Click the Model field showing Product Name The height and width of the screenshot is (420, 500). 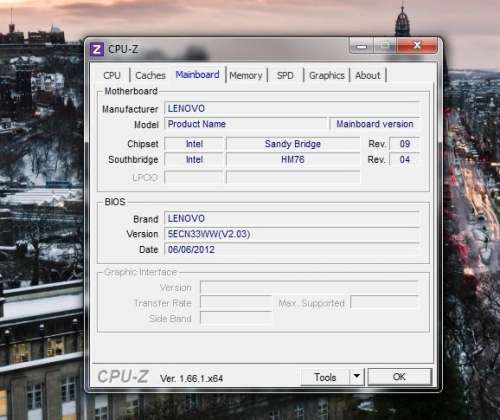point(246,124)
